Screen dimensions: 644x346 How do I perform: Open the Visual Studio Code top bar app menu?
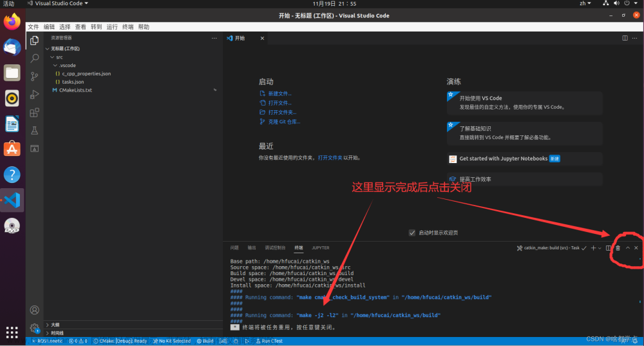click(x=57, y=3)
